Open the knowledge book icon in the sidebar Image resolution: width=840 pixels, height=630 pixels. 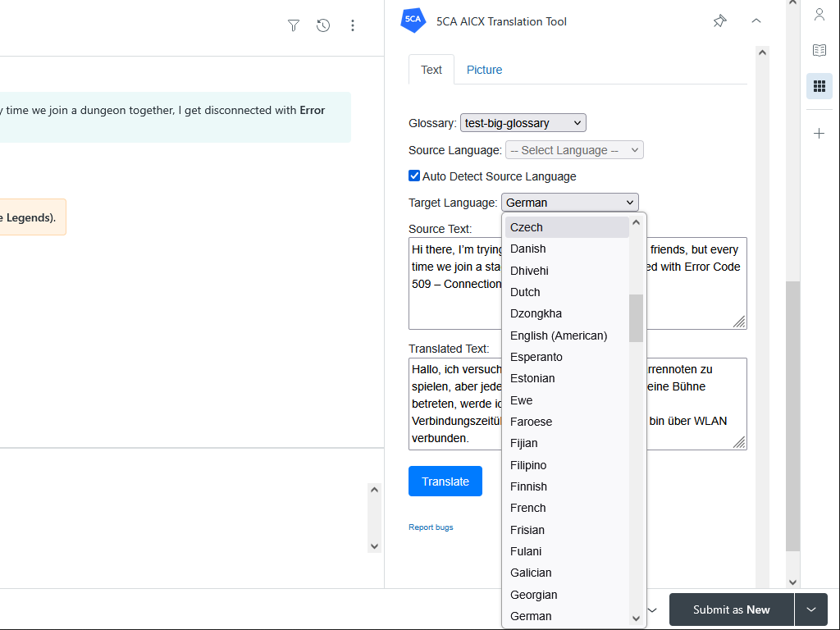(819, 49)
